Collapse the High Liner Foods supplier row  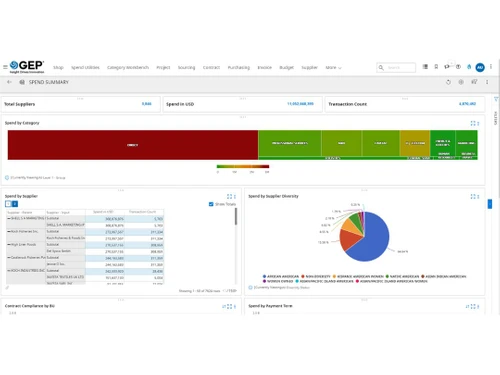[x=9, y=244]
